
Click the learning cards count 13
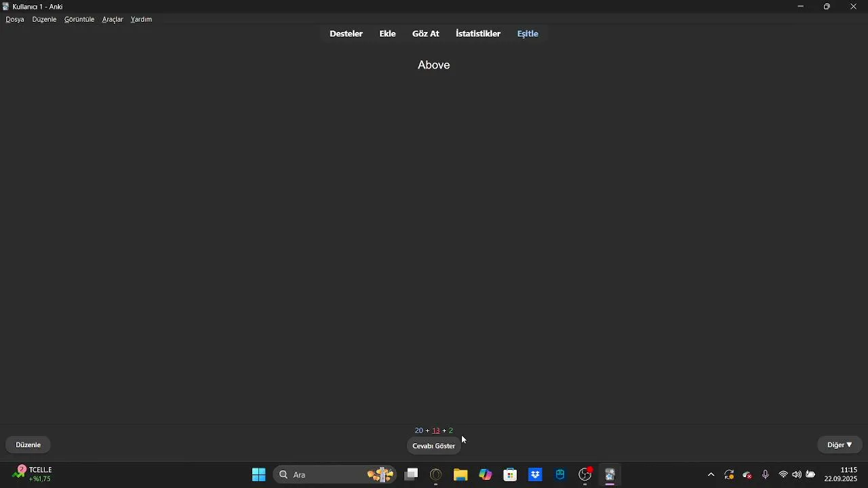(x=436, y=431)
